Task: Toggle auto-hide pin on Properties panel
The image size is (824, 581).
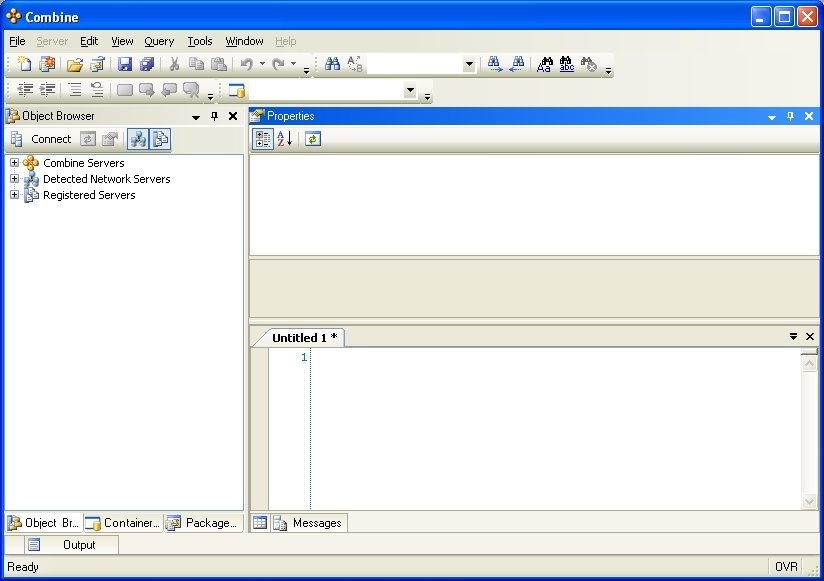Action: [790, 116]
